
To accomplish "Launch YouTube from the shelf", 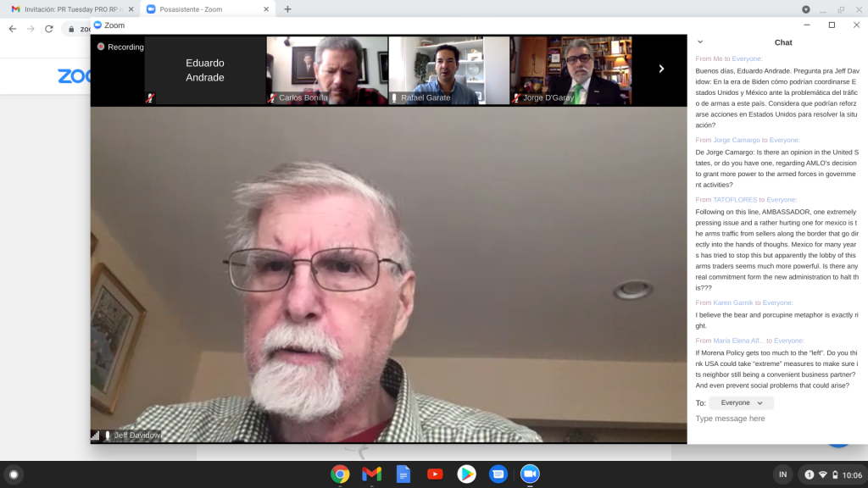I will point(435,474).
